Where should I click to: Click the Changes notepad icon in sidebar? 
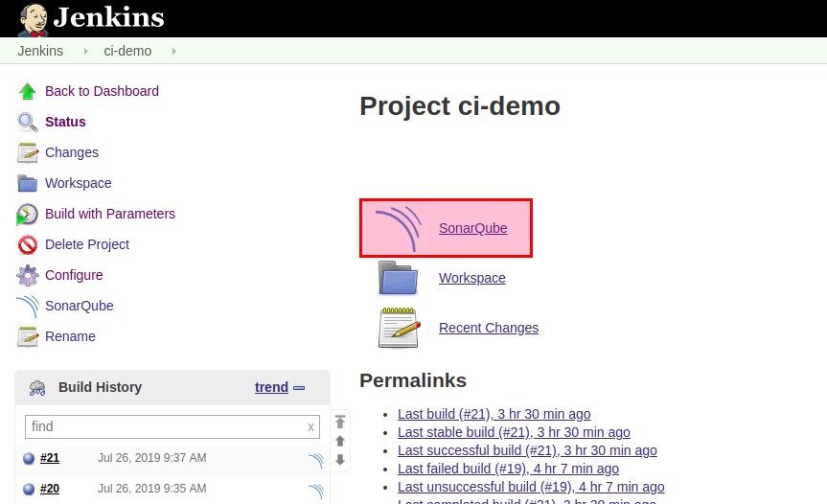point(28,152)
